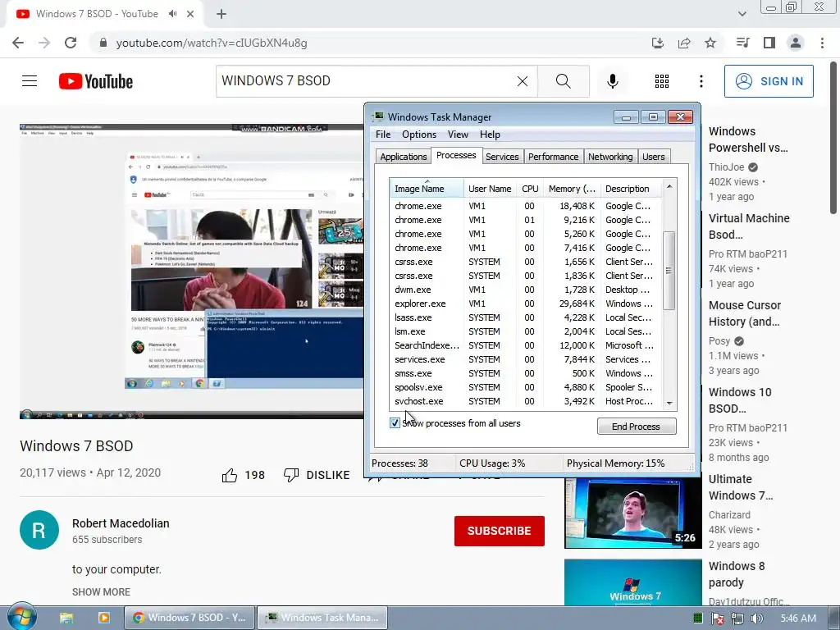This screenshot has width=840, height=630.
Task: Open YouTube settings three-dot icon
Action: pos(701,81)
